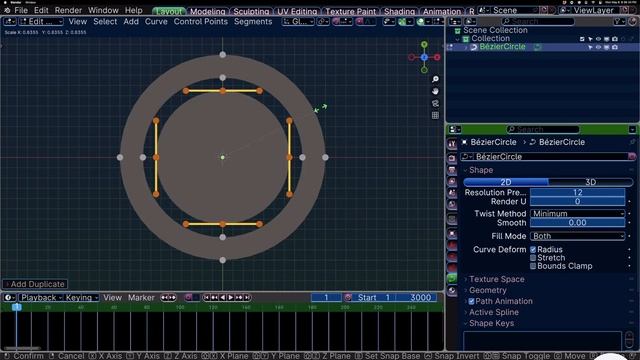The height and width of the screenshot is (360, 640).
Task: Open the Control Points menu
Action: [200, 21]
